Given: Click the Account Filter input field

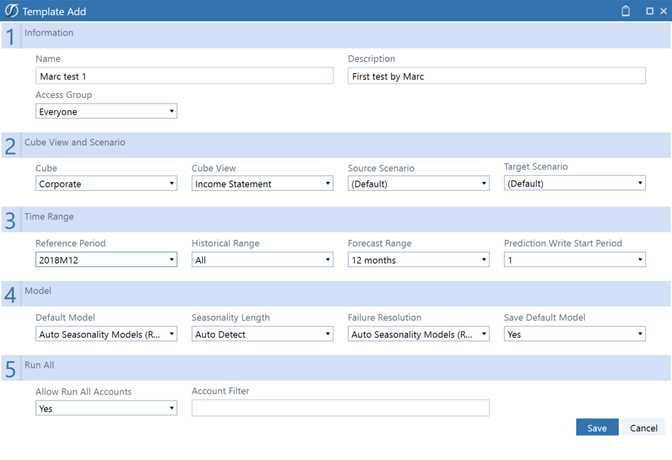Looking at the screenshot, I should pyautogui.click(x=340, y=408).
